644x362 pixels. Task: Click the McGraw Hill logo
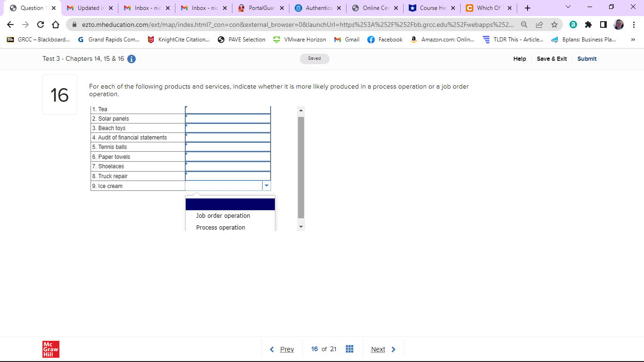click(50, 349)
